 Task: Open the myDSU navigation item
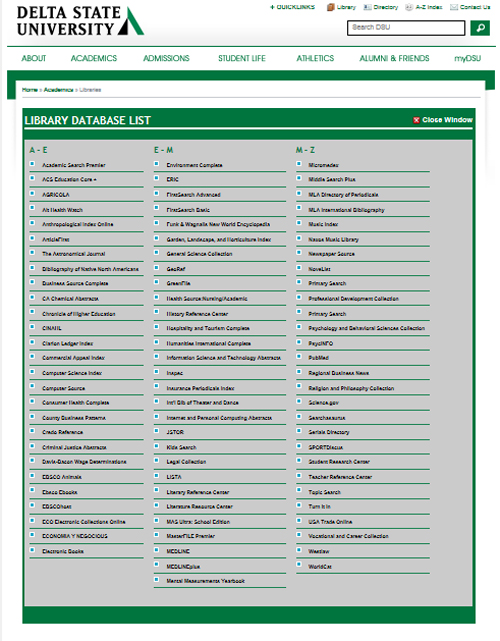pos(468,58)
